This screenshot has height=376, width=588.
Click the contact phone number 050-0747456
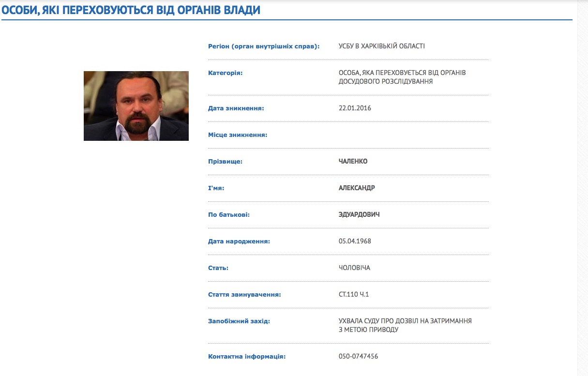pos(358,357)
